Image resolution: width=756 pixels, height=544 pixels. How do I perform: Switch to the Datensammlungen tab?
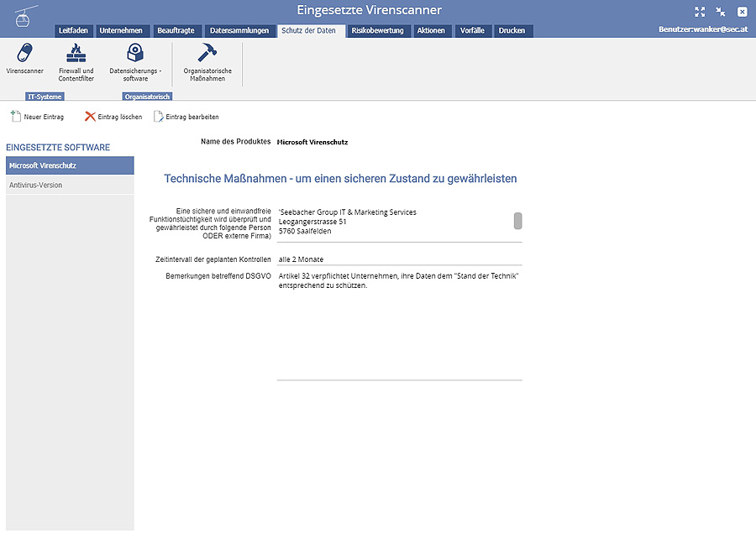pos(239,30)
